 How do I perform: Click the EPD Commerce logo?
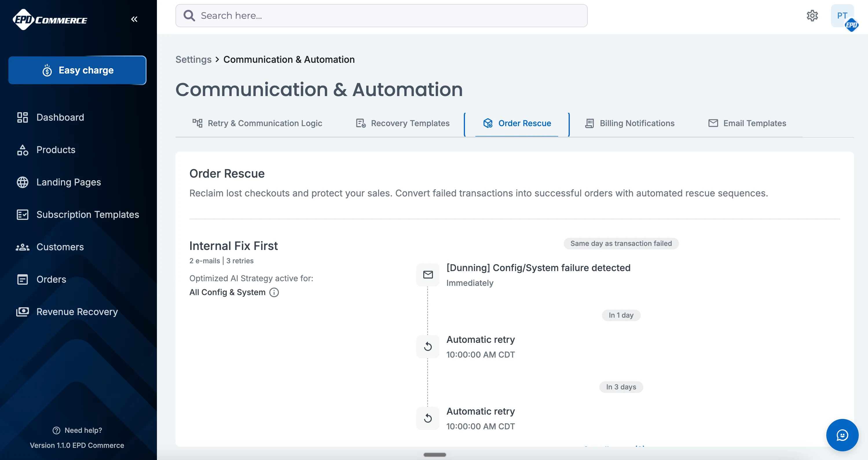(50, 20)
